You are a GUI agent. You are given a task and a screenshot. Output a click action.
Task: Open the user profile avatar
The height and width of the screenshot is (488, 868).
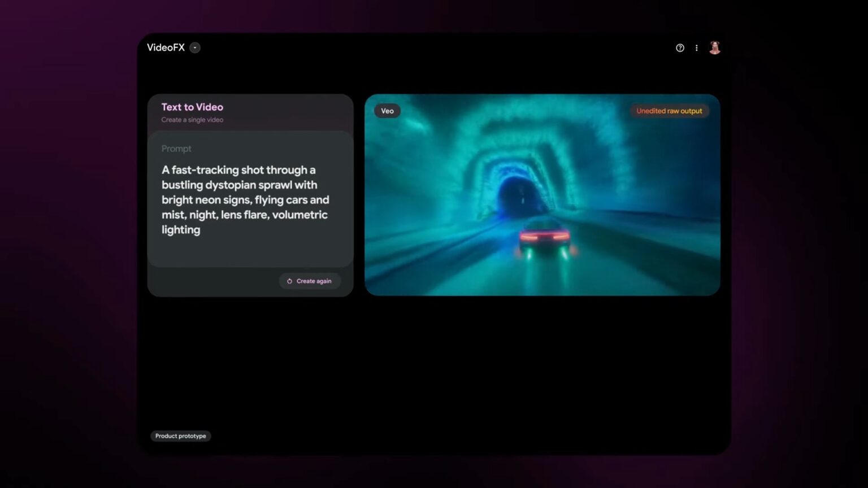[x=715, y=48]
